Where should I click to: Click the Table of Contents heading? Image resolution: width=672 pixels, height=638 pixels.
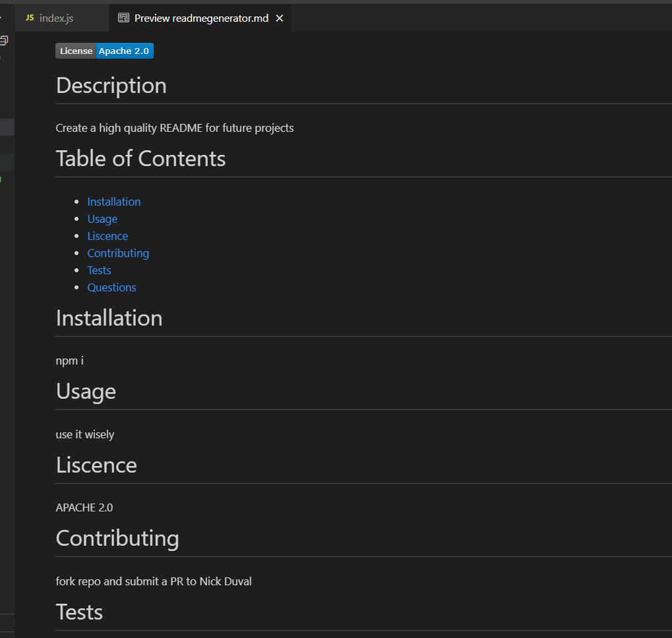[x=140, y=158]
